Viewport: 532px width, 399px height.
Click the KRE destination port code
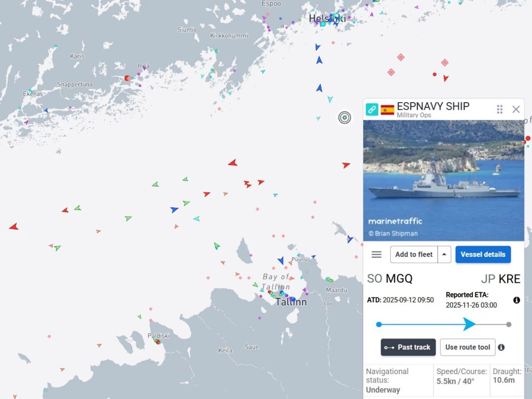tap(509, 279)
